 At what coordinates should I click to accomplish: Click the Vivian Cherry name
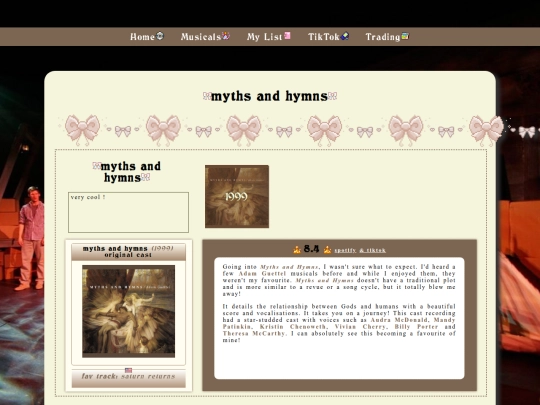click(x=360, y=326)
